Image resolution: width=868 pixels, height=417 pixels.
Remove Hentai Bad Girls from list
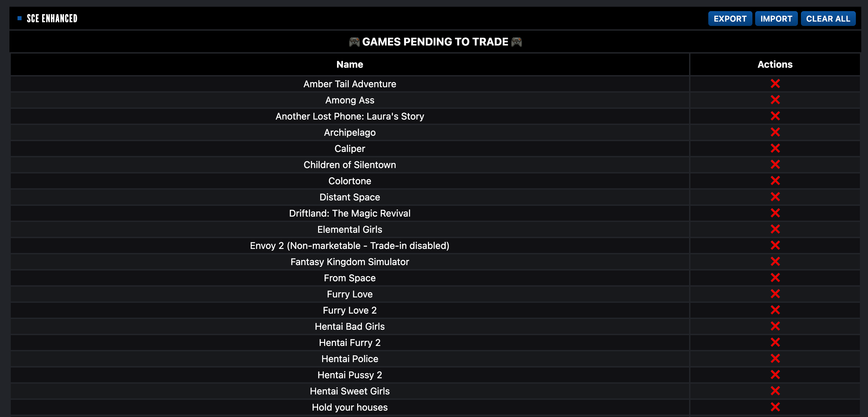(774, 326)
